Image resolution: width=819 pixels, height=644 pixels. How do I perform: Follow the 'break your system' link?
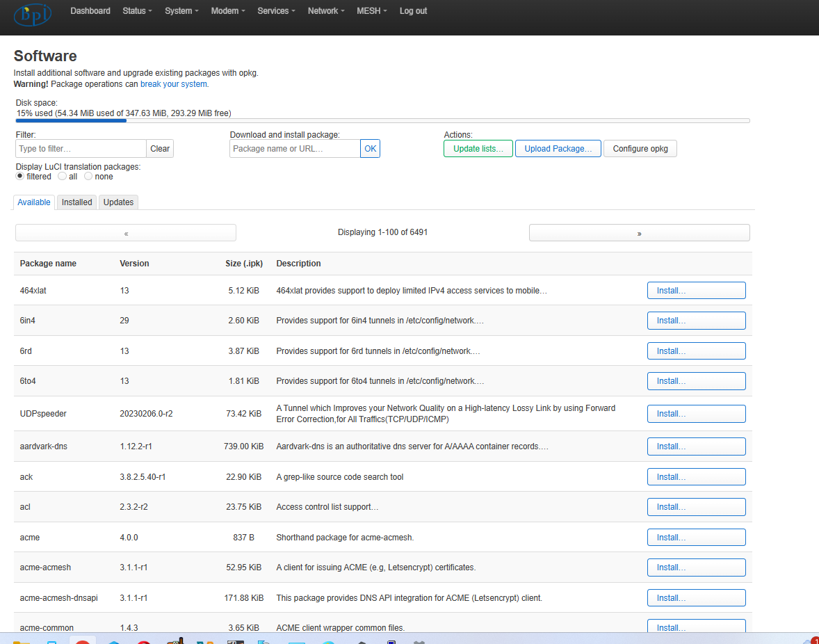click(x=174, y=84)
